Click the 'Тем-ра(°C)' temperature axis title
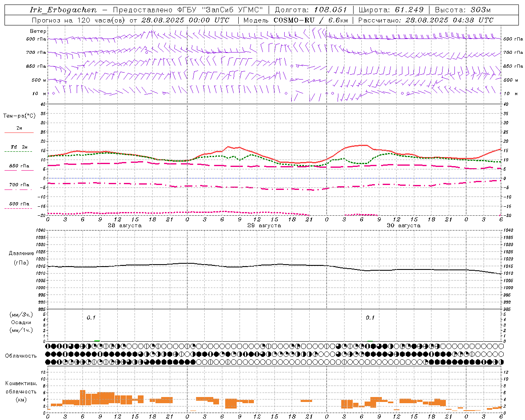The width and height of the screenshot is (525, 420). tap(19, 116)
